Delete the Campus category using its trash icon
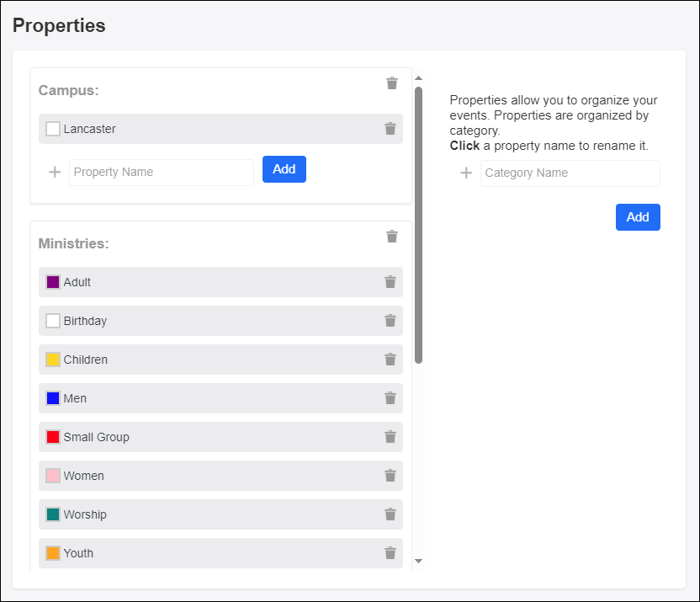This screenshot has height=602, width=700. pos(391,83)
